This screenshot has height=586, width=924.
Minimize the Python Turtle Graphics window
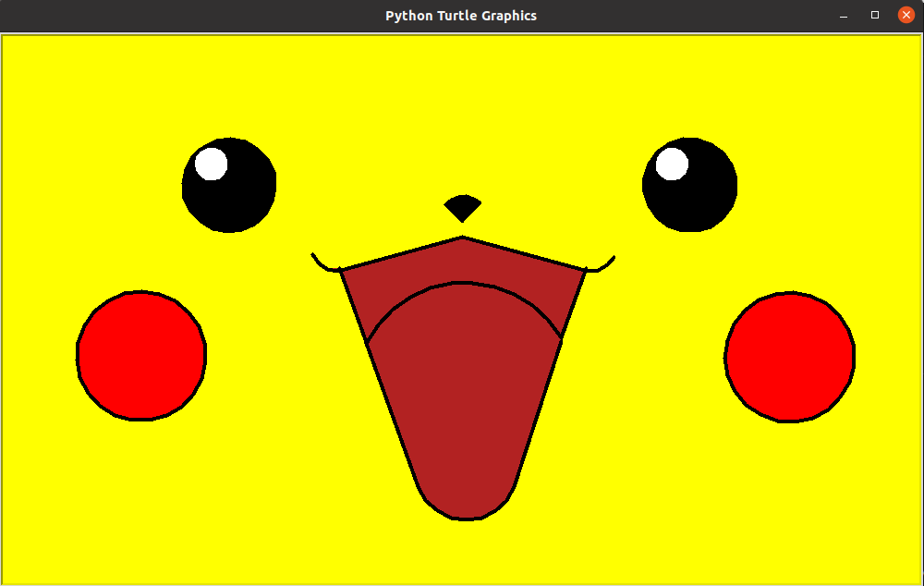point(844,16)
